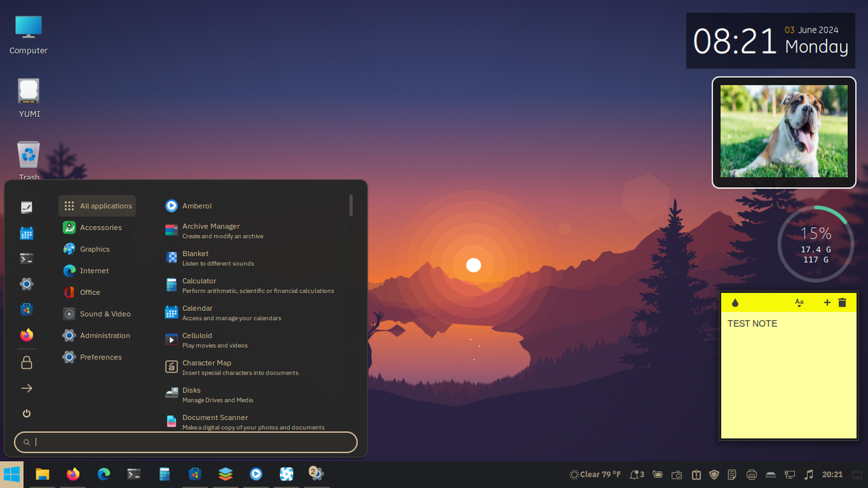Launch Celluloid from the applications list
Viewport: 868px width, 488px height.
point(197,336)
